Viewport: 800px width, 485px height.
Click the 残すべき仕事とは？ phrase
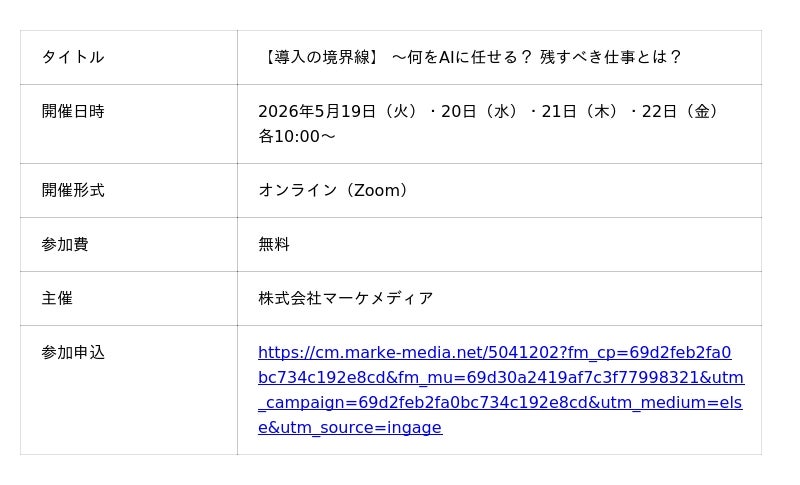612,57
